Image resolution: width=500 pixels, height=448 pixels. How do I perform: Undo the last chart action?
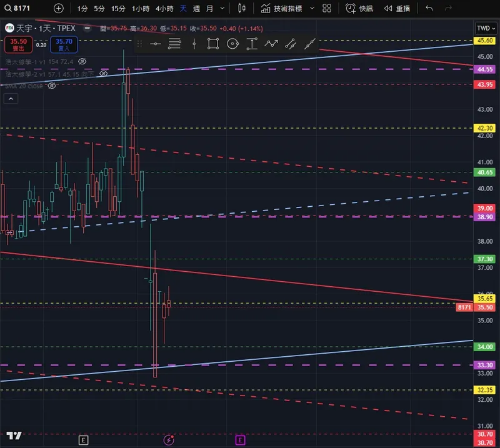[x=429, y=8]
